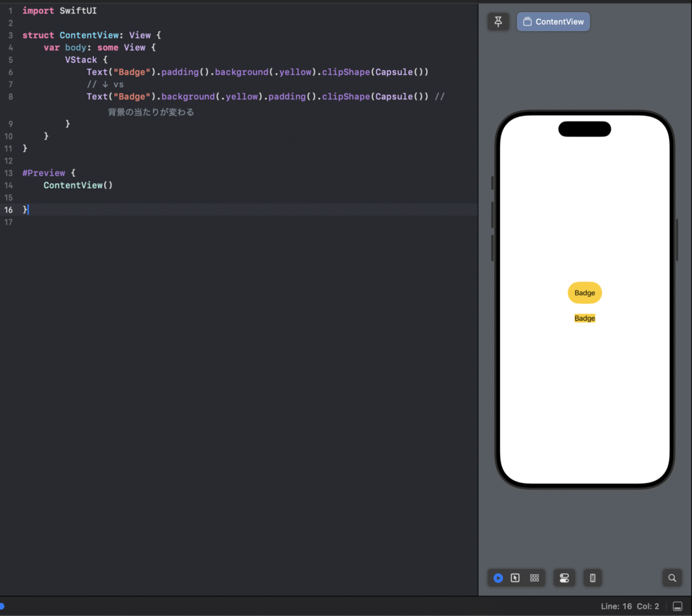
Task: Open the preview device picker
Action: click(x=592, y=577)
